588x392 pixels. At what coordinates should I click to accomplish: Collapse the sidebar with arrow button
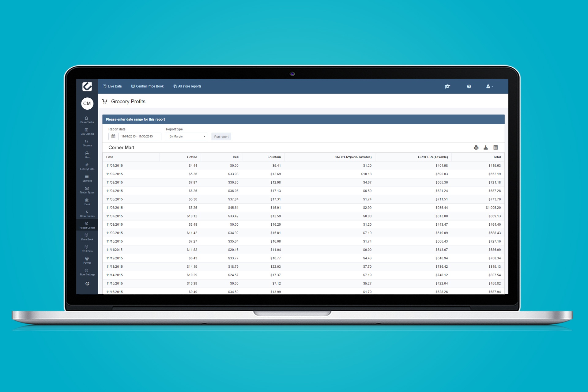[x=87, y=284]
